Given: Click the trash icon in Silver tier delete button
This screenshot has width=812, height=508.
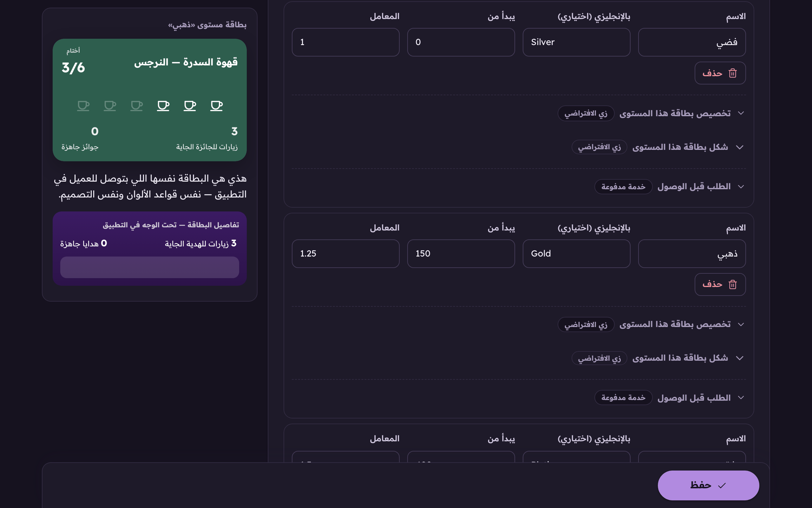Looking at the screenshot, I should (732, 73).
